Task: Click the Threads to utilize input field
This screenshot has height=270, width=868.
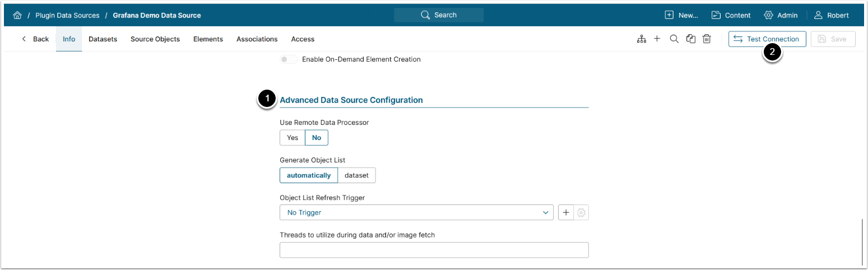Action: coord(434,250)
